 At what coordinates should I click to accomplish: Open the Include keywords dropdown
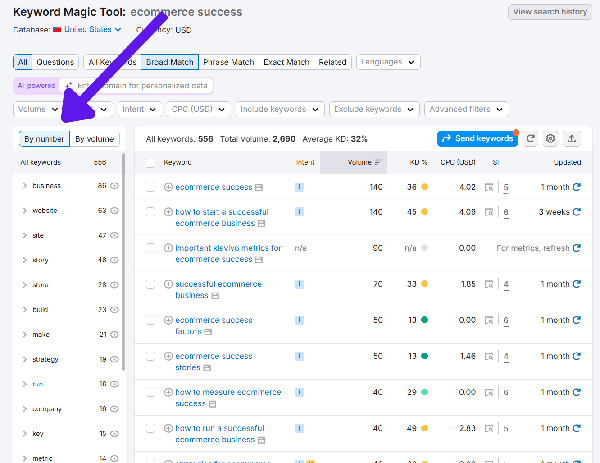click(280, 109)
